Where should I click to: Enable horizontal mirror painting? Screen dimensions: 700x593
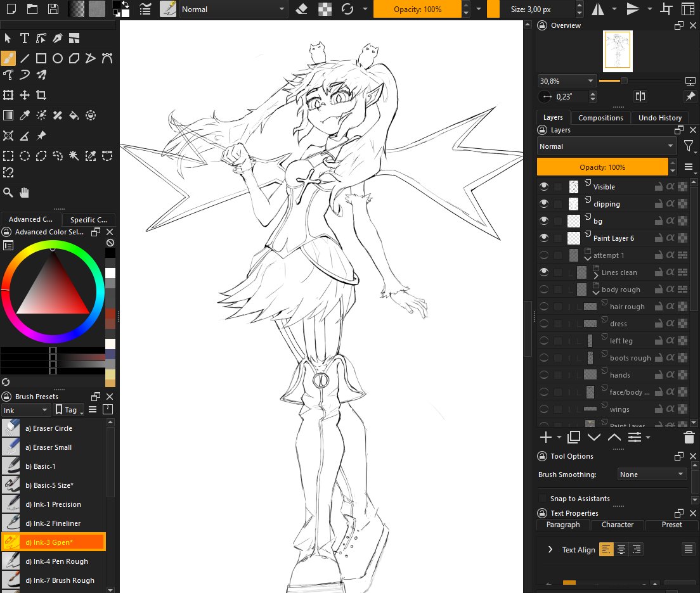(x=598, y=9)
